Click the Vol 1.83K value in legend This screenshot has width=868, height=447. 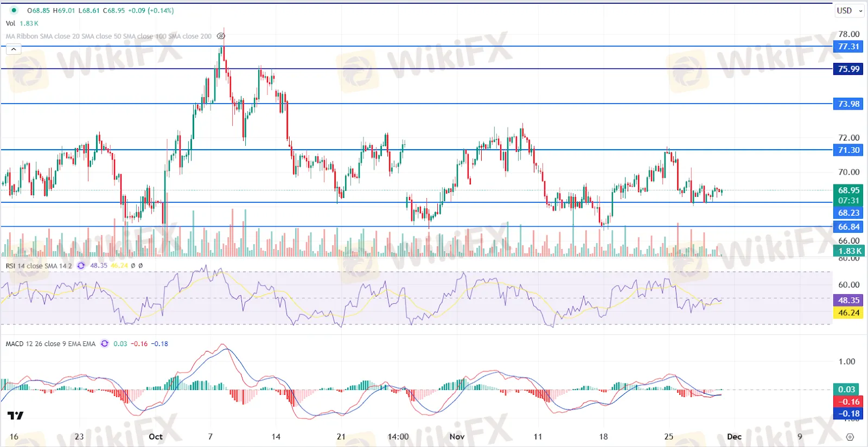click(29, 23)
